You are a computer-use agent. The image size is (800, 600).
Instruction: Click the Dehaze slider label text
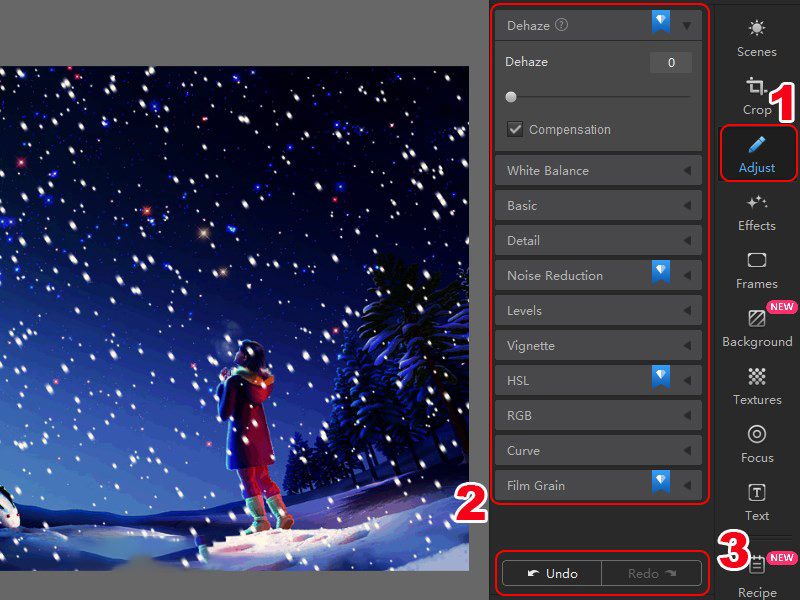coord(526,62)
